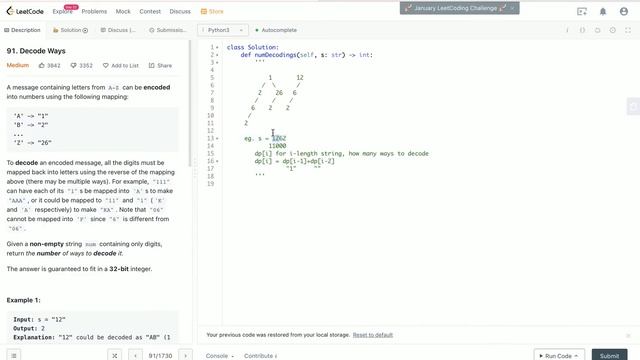The width and height of the screenshot is (640, 360).
Task: Click the description panel scrollbar
Action: [x=190, y=103]
